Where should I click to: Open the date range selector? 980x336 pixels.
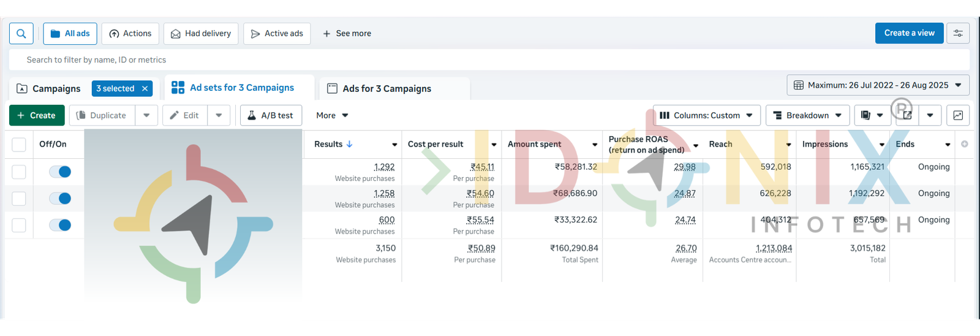[878, 85]
